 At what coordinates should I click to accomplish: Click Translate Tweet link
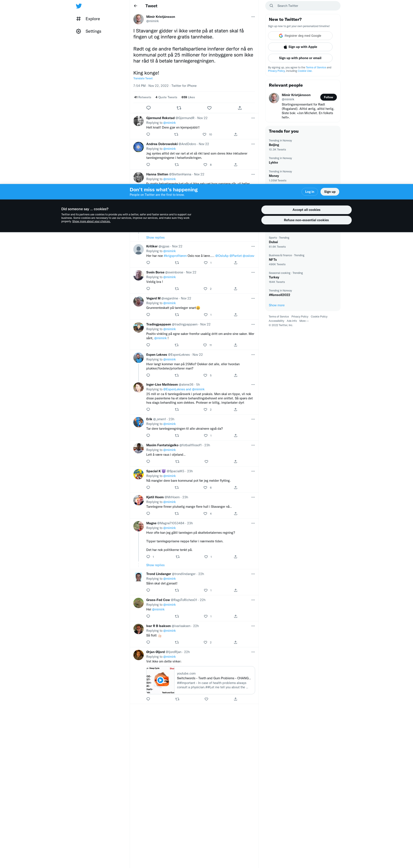click(143, 78)
